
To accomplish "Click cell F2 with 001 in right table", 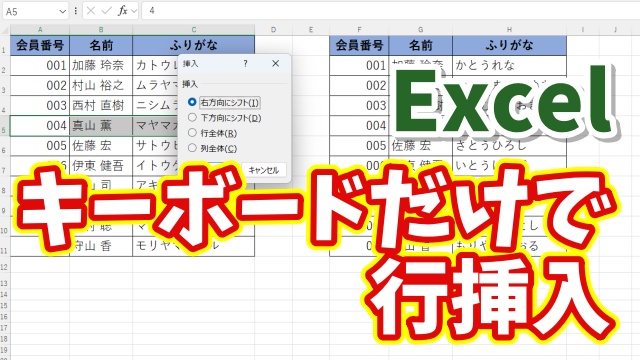I will pos(359,65).
